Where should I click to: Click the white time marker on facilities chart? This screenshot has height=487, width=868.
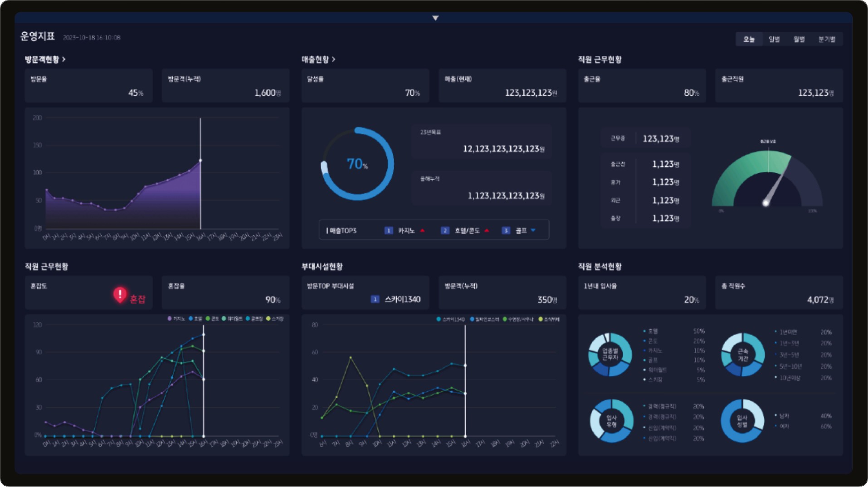click(465, 381)
